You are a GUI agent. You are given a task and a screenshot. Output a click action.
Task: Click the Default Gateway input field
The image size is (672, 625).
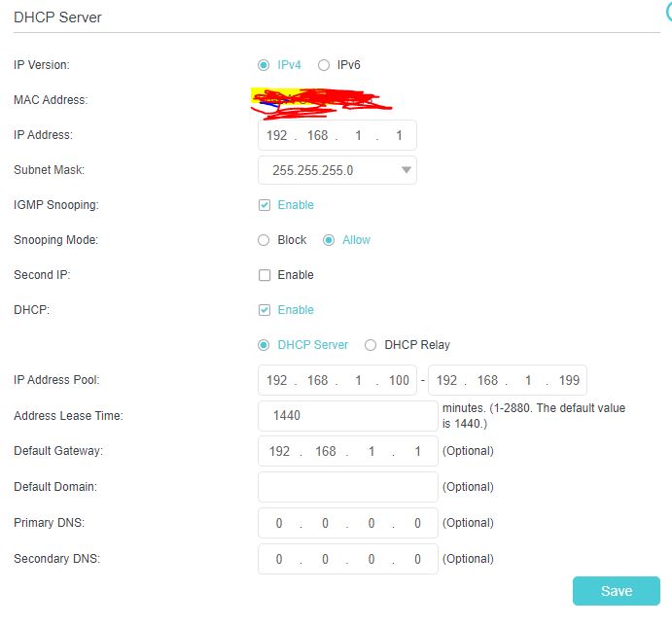(x=348, y=452)
